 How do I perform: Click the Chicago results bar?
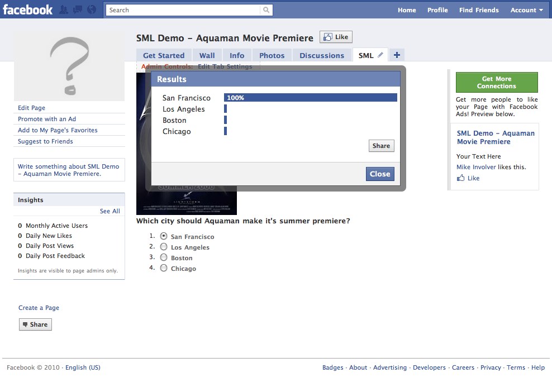(x=225, y=131)
